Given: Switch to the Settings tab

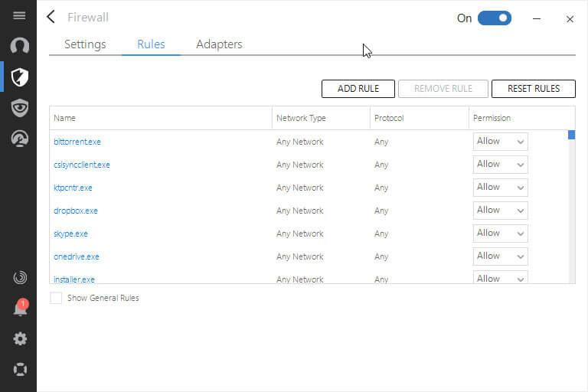Looking at the screenshot, I should 85,44.
